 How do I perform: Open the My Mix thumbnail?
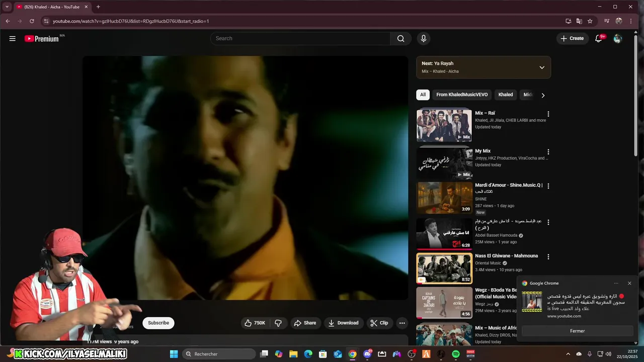444,163
